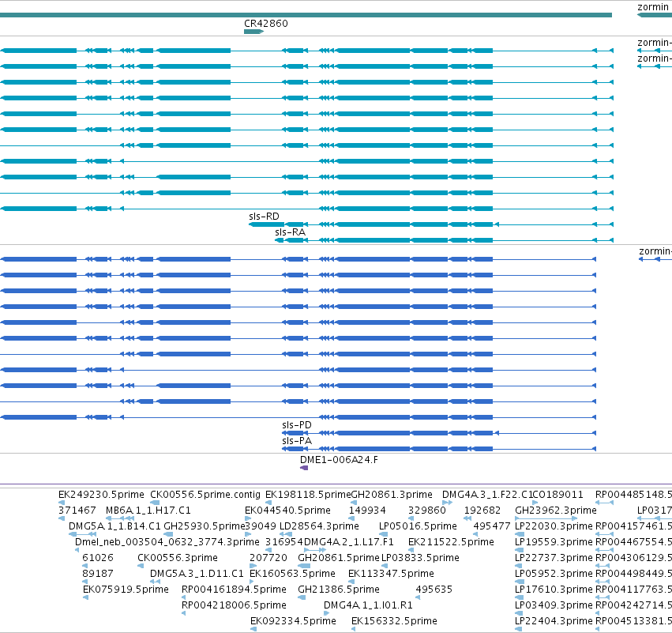The height and width of the screenshot is (633, 672).
Task: Click the 495477 feature label
Action: coord(492,526)
